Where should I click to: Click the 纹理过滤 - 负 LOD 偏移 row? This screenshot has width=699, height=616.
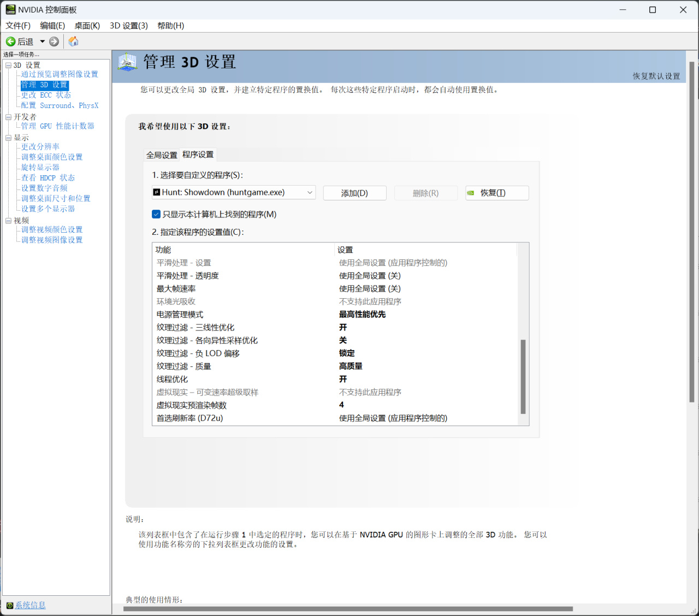point(334,353)
